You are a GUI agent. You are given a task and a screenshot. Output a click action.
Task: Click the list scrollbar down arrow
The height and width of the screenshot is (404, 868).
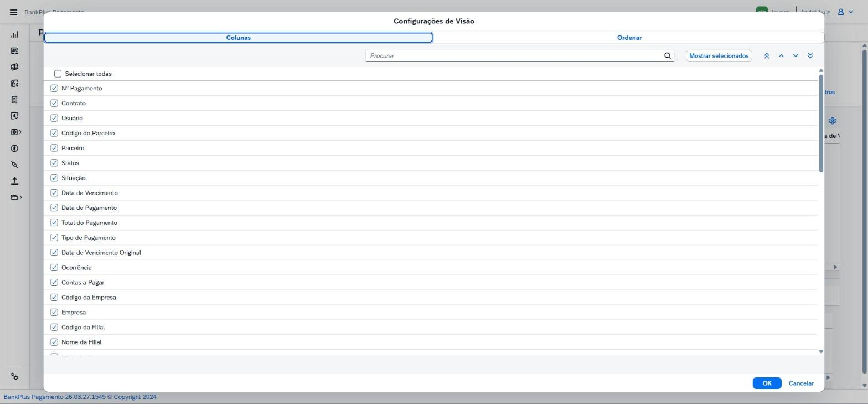[x=821, y=352]
